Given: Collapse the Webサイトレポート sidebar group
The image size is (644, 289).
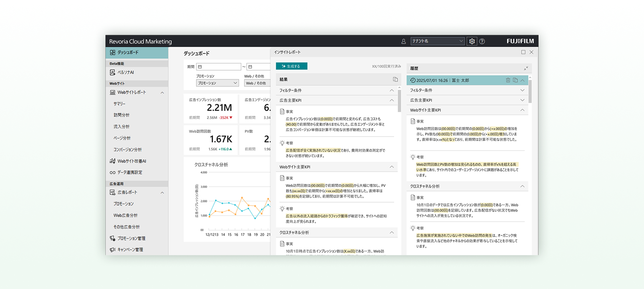Looking at the screenshot, I should (x=162, y=93).
